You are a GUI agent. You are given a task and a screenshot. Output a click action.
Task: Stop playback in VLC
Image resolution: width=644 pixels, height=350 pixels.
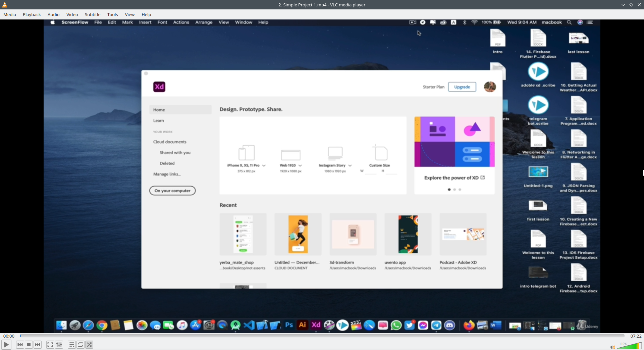pos(29,345)
